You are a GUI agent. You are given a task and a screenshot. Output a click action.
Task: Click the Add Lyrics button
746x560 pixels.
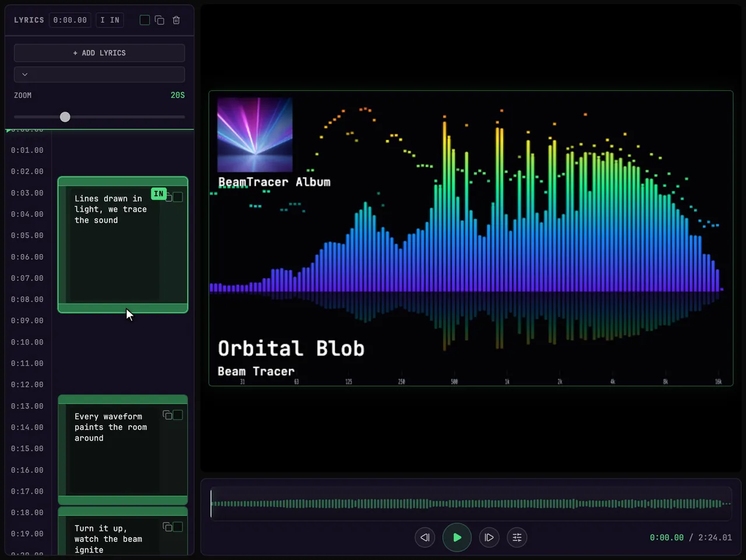pos(100,53)
